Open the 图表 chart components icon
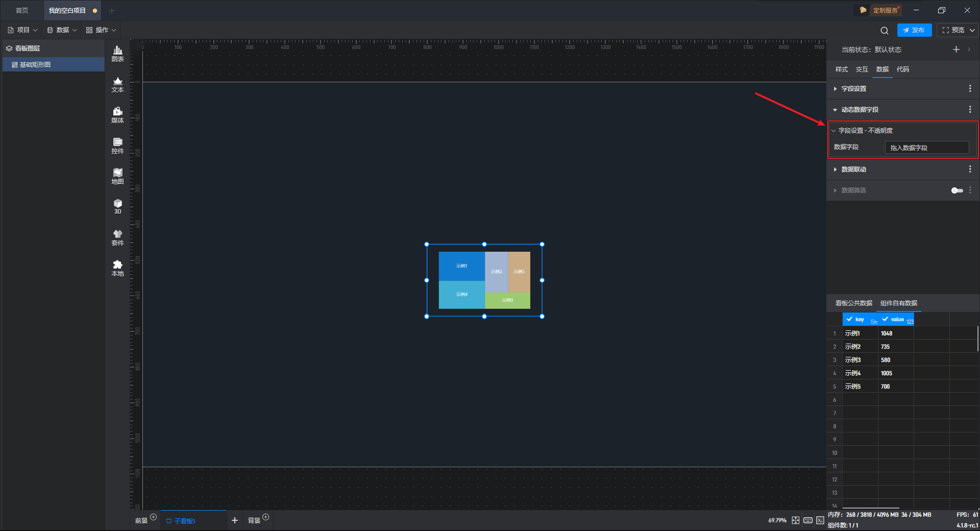Image resolution: width=980 pixels, height=531 pixels. pos(117,53)
